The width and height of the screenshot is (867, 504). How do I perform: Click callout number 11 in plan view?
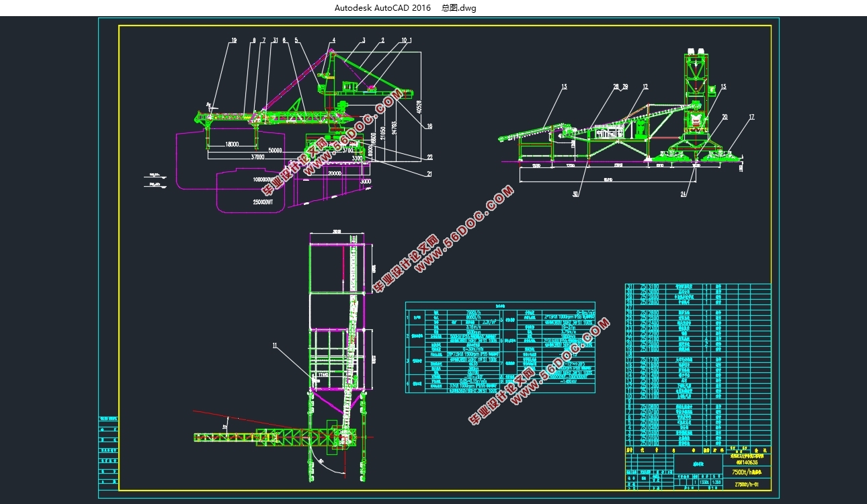(x=274, y=345)
